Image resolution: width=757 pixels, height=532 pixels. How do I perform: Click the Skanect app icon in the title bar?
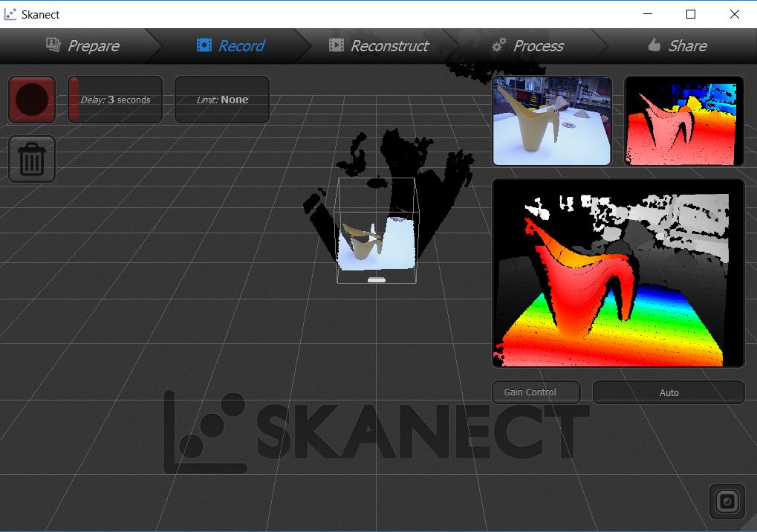tap(10, 14)
